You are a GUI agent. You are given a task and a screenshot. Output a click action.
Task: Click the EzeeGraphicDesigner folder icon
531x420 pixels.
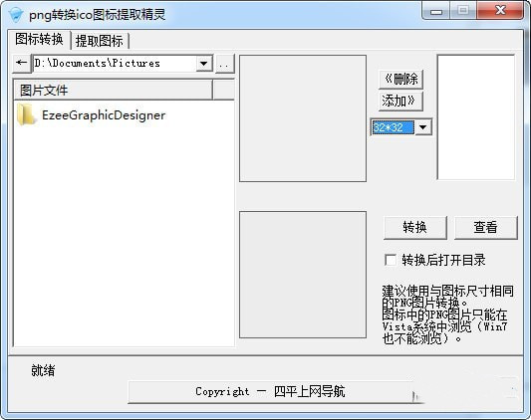[26, 115]
